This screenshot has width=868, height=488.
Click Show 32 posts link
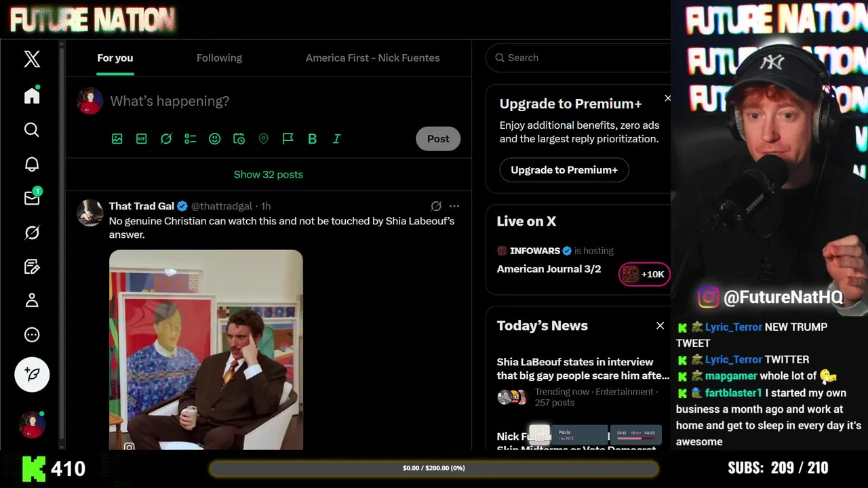(269, 175)
